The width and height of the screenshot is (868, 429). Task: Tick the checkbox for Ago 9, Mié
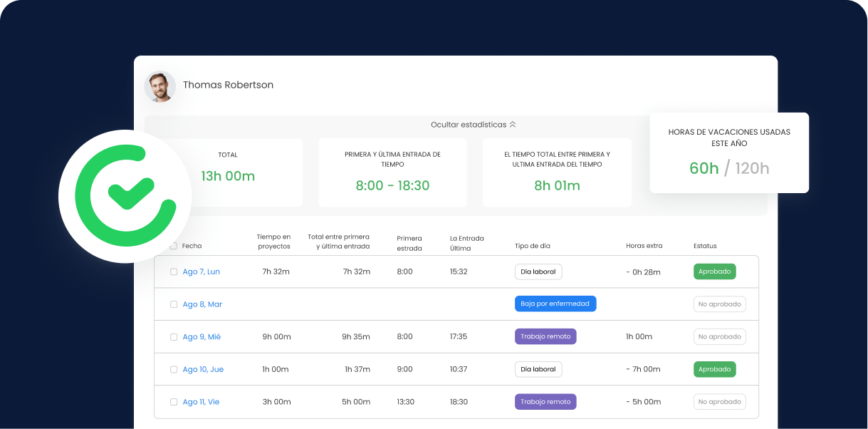click(x=174, y=337)
